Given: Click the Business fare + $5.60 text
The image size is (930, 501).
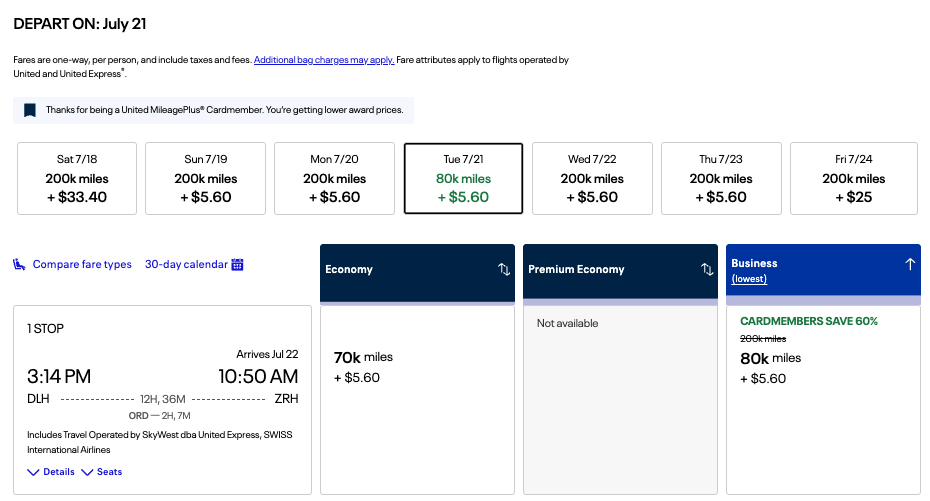Looking at the screenshot, I should (x=763, y=378).
